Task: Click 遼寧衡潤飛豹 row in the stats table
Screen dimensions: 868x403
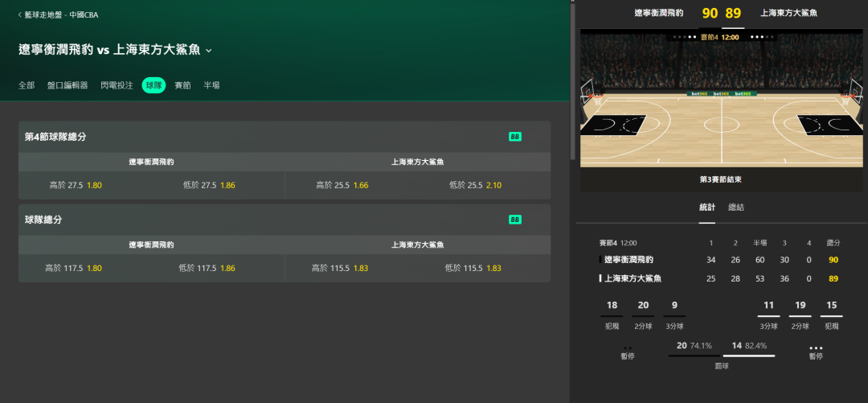Action: [722, 260]
